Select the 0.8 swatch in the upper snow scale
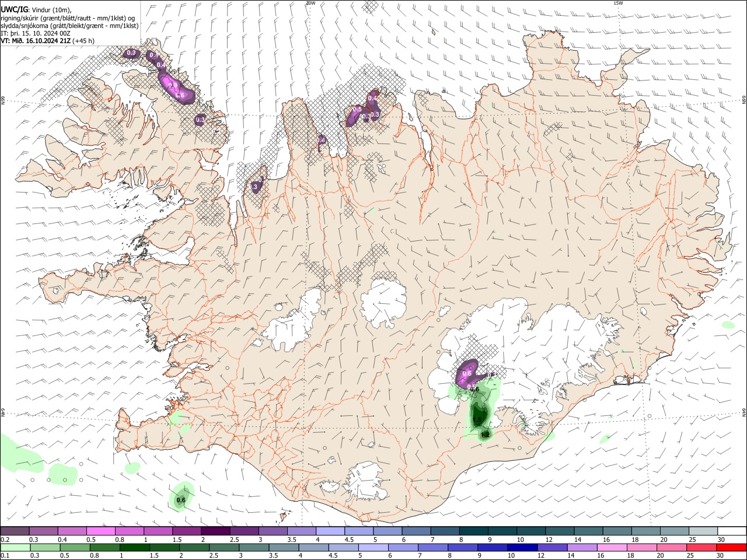 (x=129, y=531)
